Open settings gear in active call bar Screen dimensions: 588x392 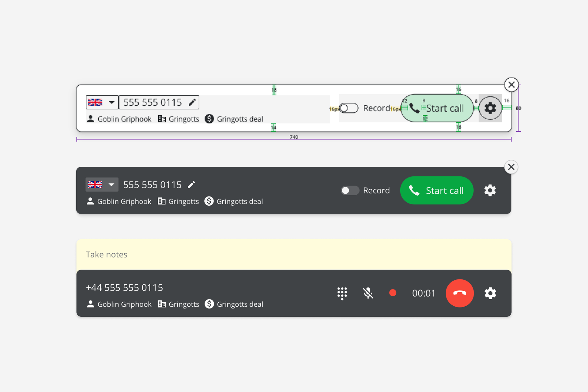coord(490,293)
